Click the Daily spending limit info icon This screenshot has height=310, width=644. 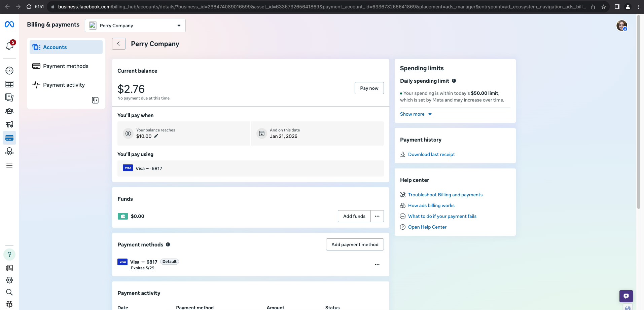coord(454,81)
